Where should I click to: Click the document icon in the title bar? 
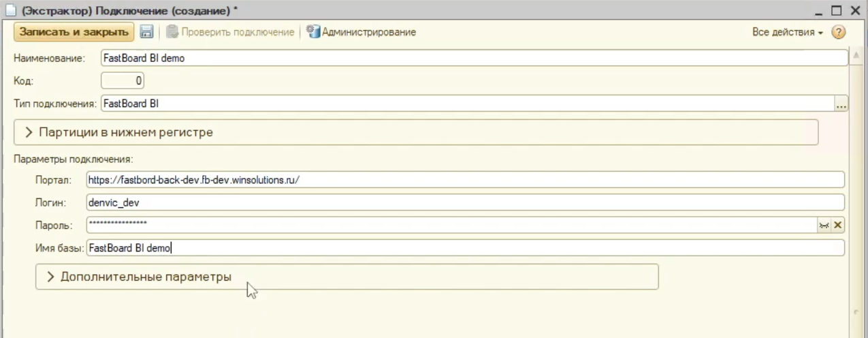[x=10, y=10]
